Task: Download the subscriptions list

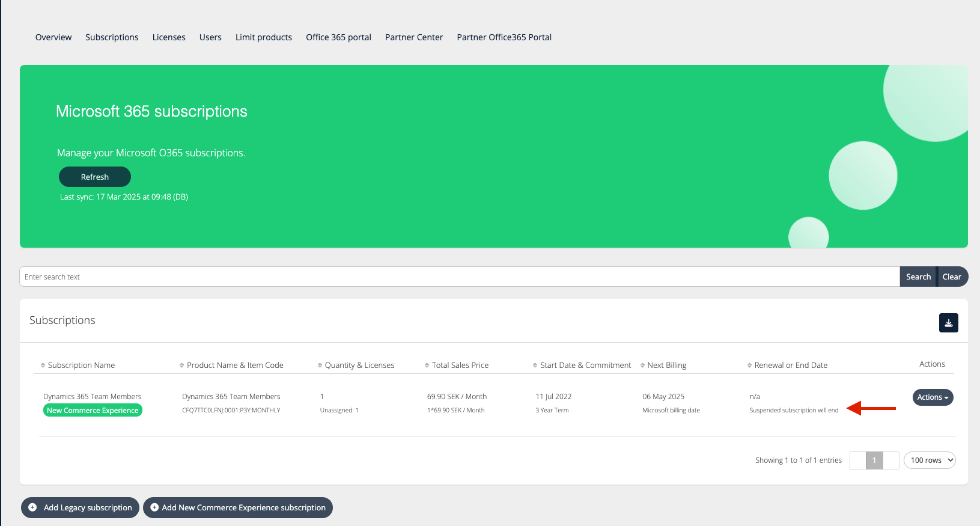Action: point(948,323)
